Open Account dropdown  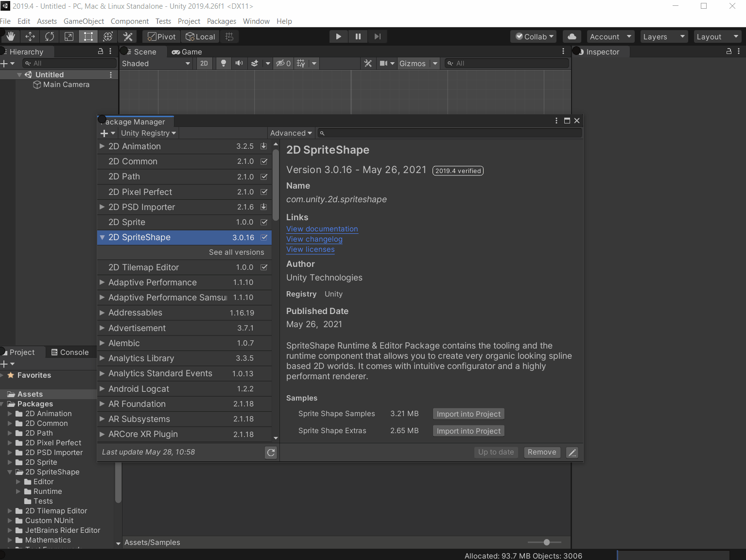click(x=610, y=37)
